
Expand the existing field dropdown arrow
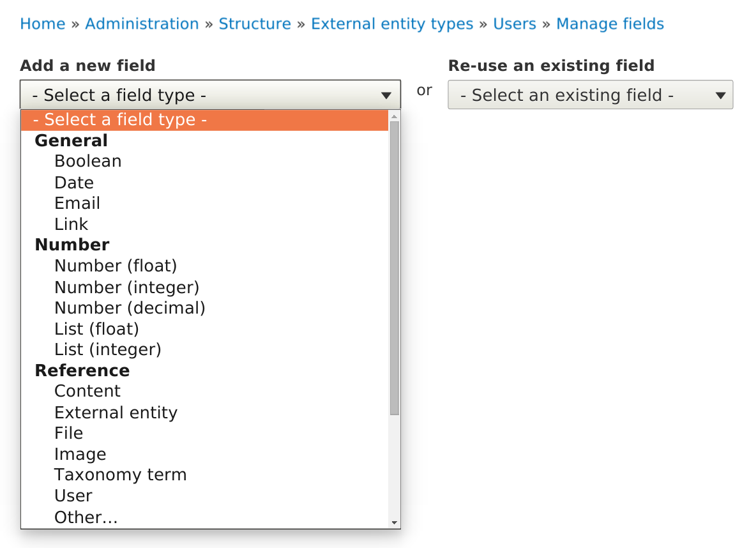[721, 95]
